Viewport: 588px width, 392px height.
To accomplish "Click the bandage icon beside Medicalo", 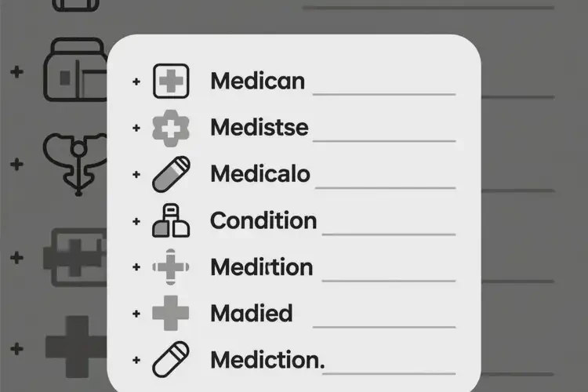I will (x=170, y=174).
